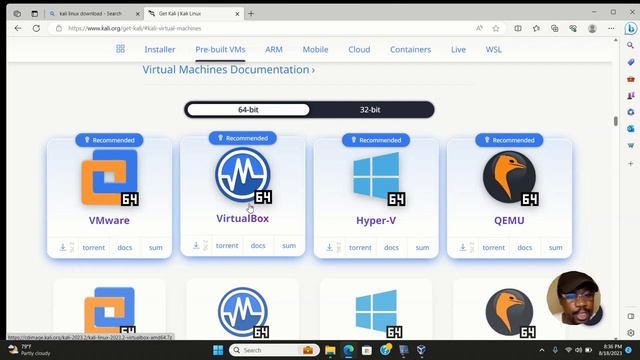The image size is (640, 360).
Task: Open Windows Start menu
Action: [x=218, y=350]
